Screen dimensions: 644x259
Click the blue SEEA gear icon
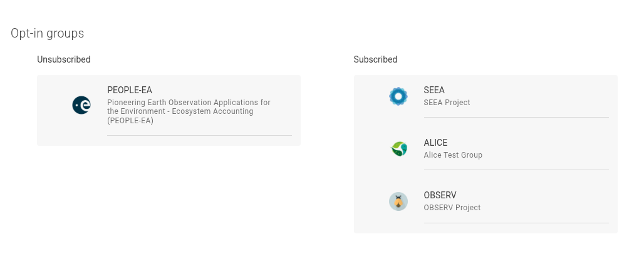pyautogui.click(x=398, y=96)
